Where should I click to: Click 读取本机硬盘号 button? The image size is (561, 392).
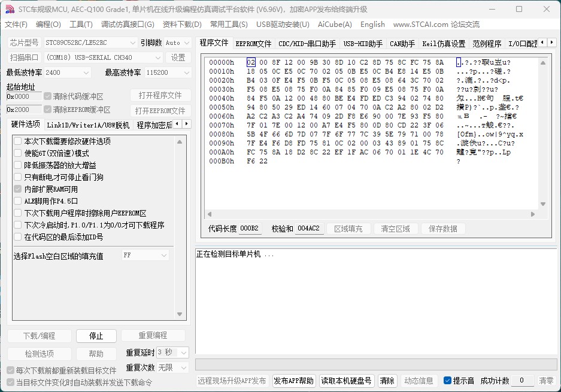coord(346,381)
